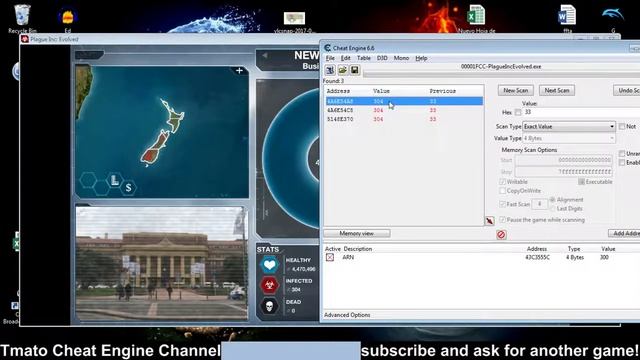Click the dead skull stat icon
Image resolution: width=640 pixels, height=360 pixels.
point(269,306)
